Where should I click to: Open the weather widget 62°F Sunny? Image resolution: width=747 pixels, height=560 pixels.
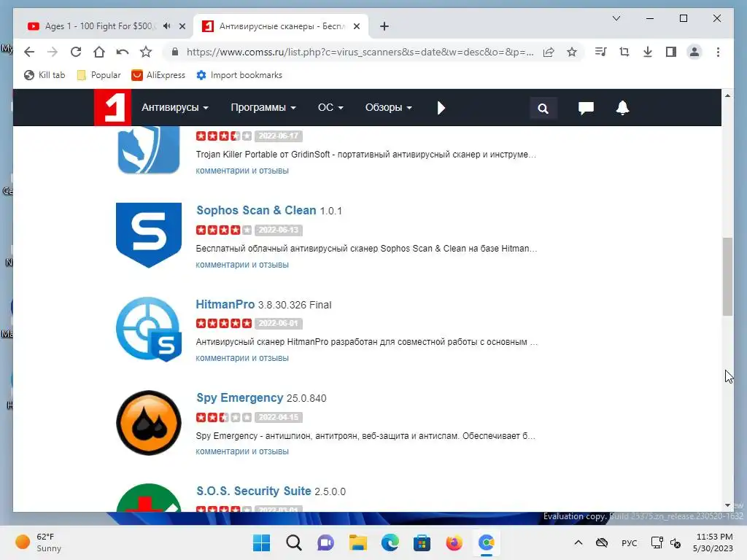pos(38,542)
